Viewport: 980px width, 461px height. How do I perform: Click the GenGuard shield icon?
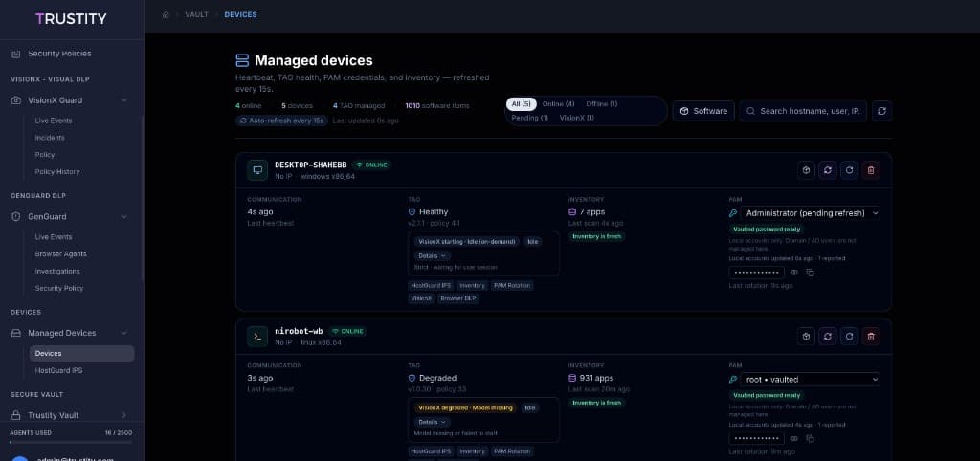16,217
